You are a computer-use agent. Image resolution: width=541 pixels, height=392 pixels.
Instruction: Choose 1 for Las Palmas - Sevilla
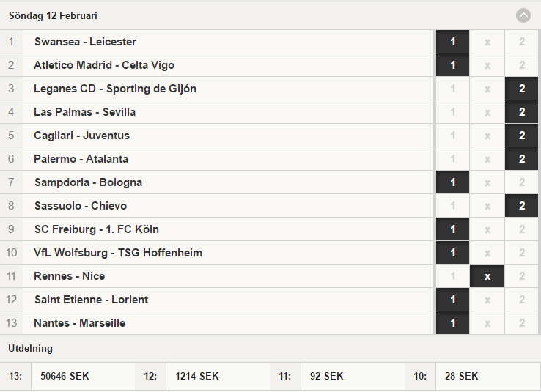click(x=452, y=112)
